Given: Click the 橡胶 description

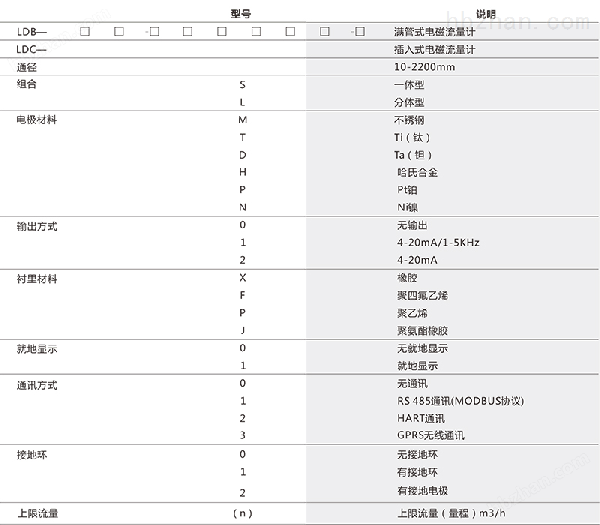Looking at the screenshot, I should 407,278.
